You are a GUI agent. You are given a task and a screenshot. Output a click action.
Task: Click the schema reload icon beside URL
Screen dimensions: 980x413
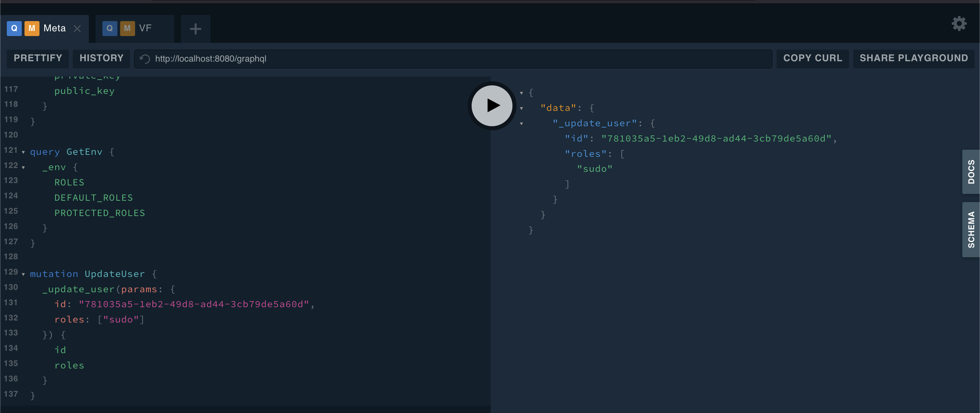[144, 59]
